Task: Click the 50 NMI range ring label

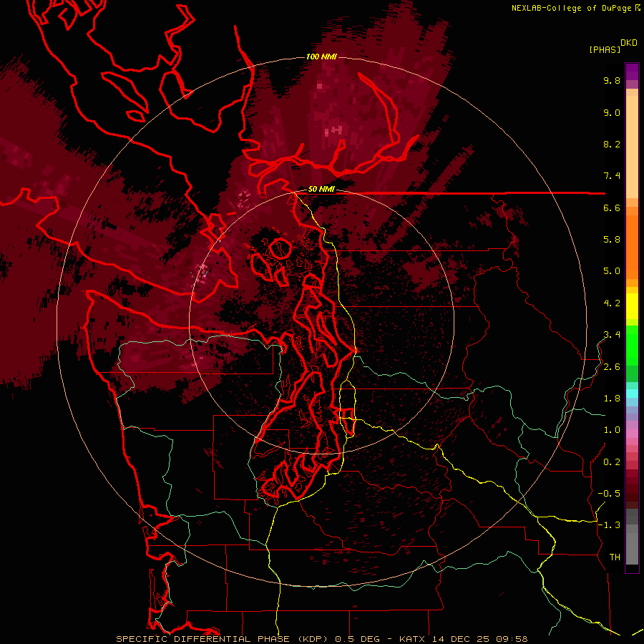Action: click(x=321, y=189)
